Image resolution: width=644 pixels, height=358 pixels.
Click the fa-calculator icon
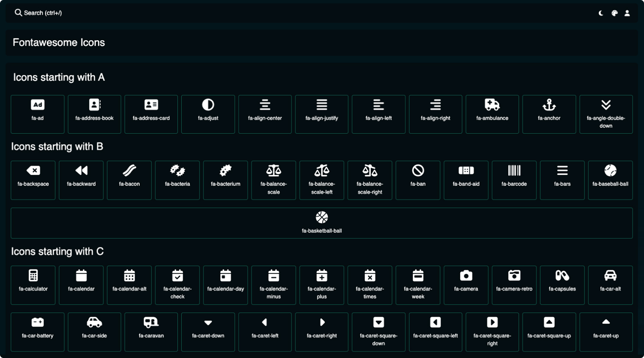[33, 285]
